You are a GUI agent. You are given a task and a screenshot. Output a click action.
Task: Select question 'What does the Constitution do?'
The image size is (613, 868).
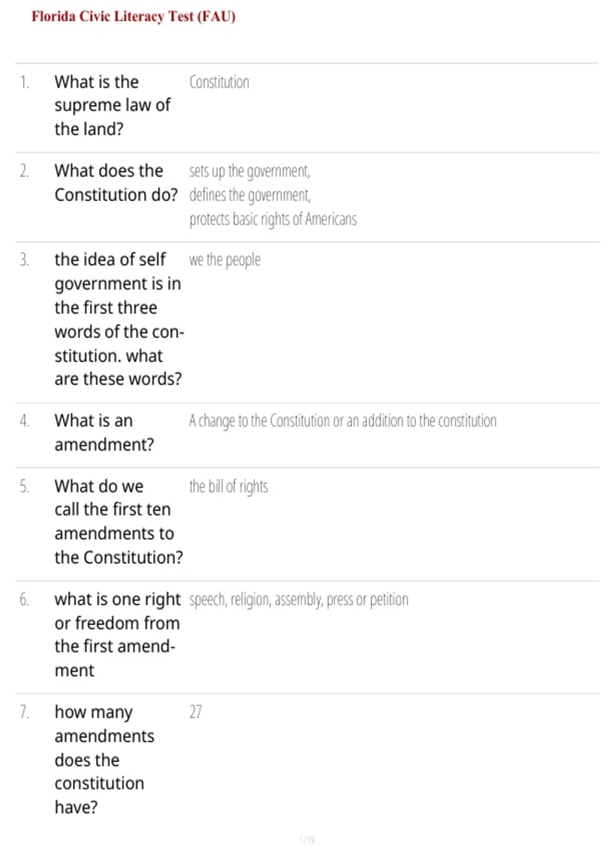click(116, 183)
